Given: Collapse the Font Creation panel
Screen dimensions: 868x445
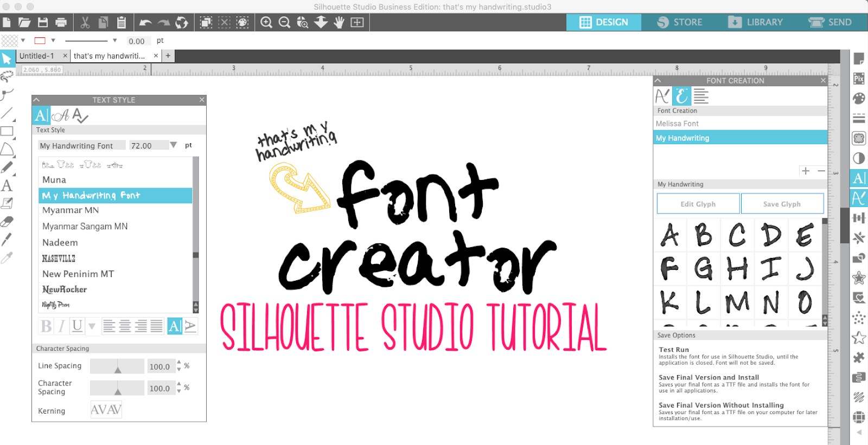Looking at the screenshot, I should click(x=658, y=80).
